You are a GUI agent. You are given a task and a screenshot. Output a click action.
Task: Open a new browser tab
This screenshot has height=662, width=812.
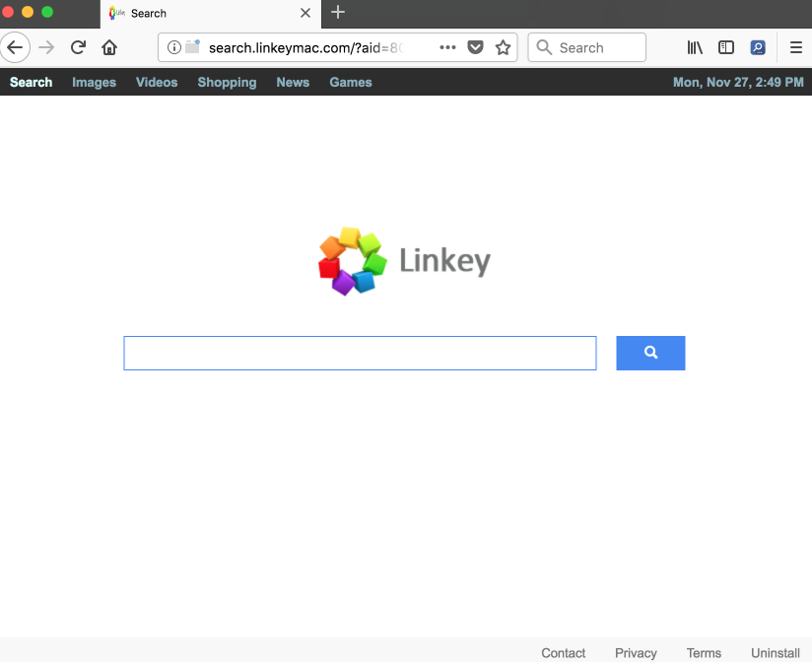pyautogui.click(x=338, y=13)
